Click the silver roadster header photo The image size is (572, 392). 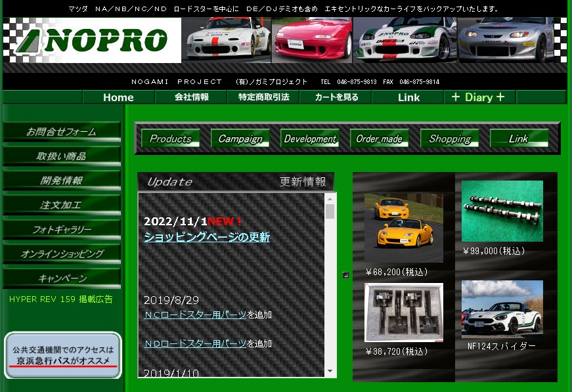[x=505, y=40]
